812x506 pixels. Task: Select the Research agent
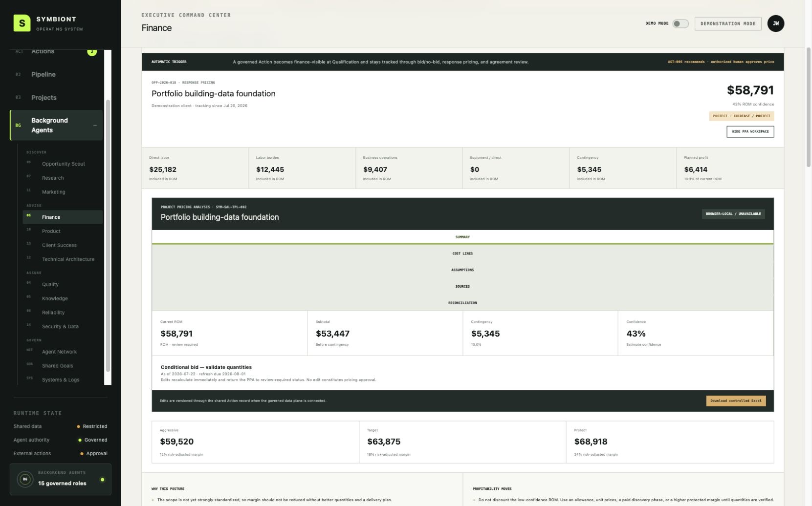click(x=63, y=178)
